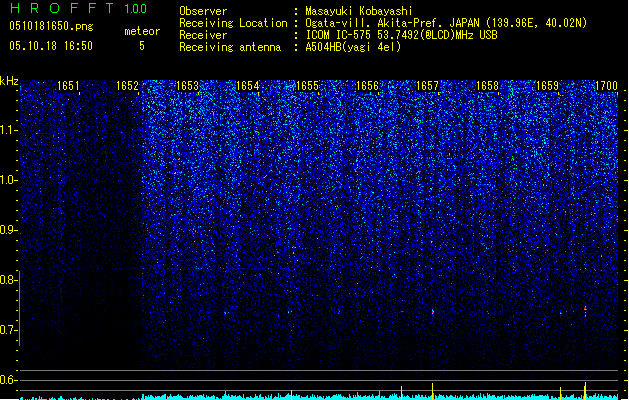Click the Receiver field label
This screenshot has width=629, height=400.
pos(203,35)
